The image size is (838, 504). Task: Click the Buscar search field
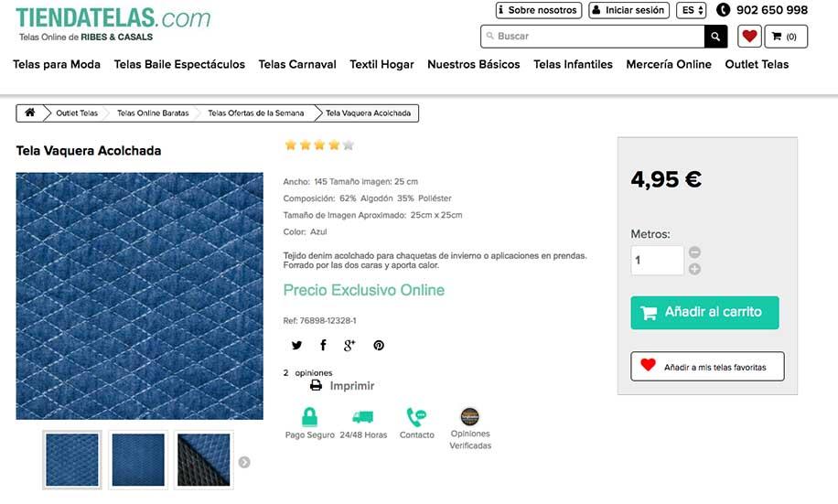tap(592, 37)
